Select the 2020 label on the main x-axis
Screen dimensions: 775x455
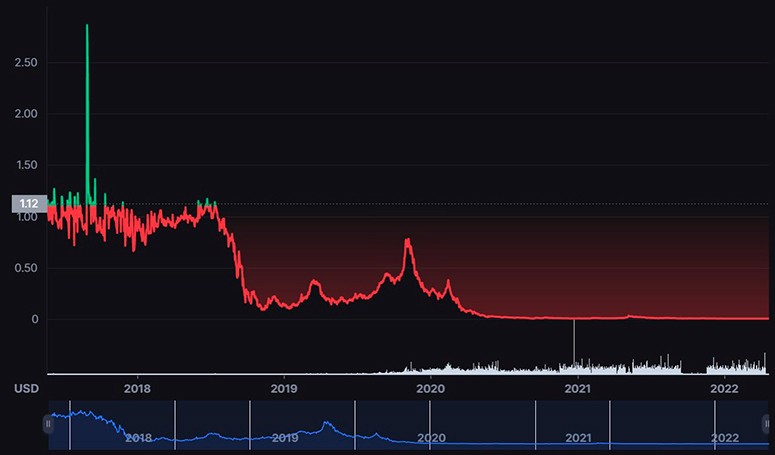point(431,388)
